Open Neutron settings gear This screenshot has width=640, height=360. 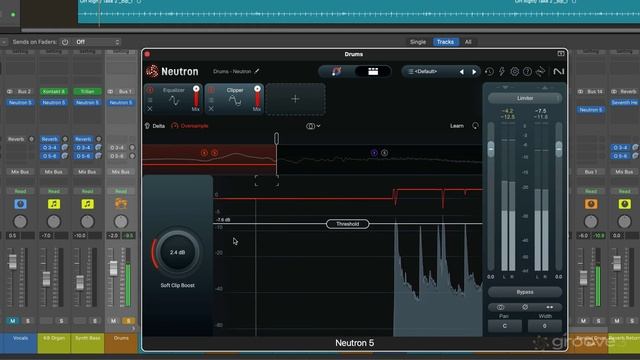[514, 72]
